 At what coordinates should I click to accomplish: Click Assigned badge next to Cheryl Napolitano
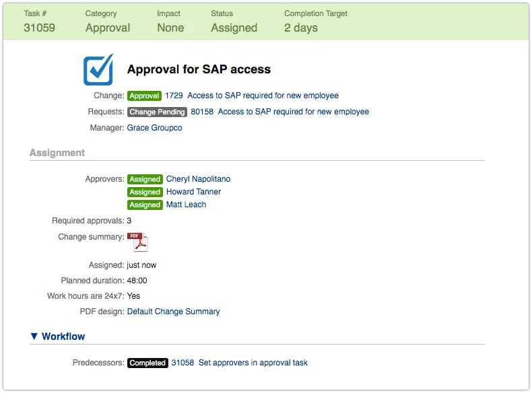click(x=145, y=180)
